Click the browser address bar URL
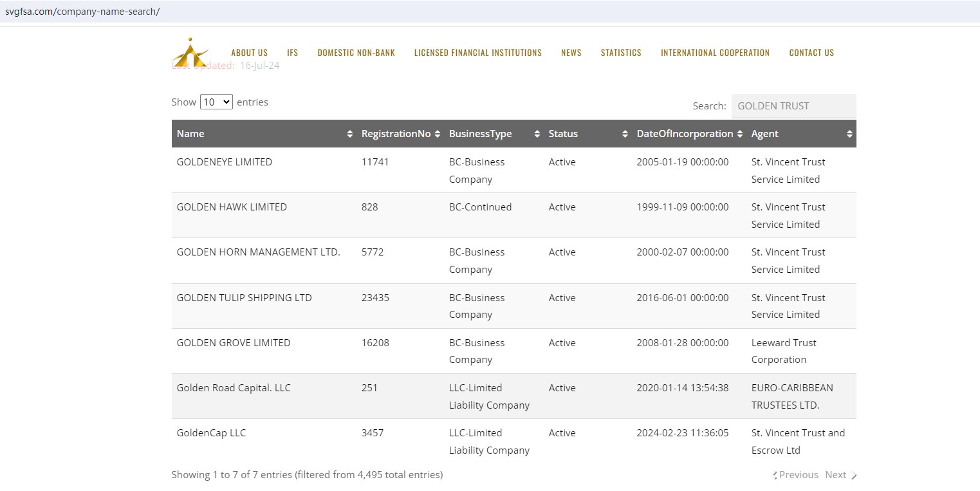The image size is (980, 491). click(82, 12)
